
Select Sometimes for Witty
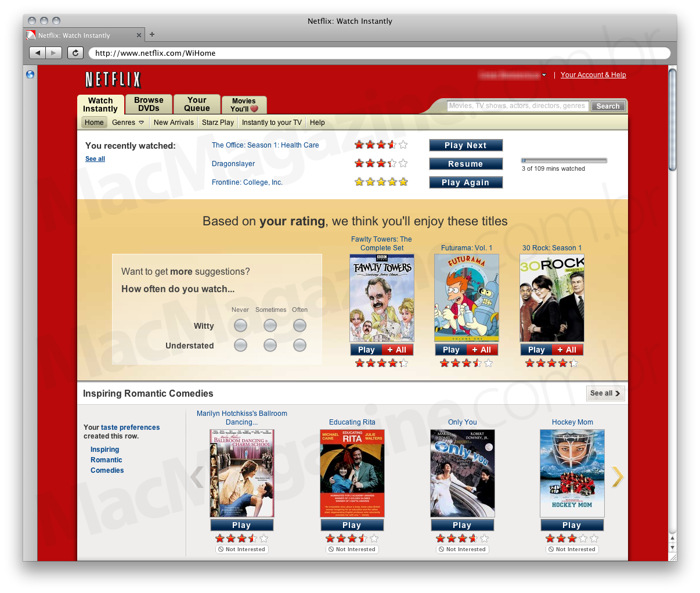pos(270,326)
